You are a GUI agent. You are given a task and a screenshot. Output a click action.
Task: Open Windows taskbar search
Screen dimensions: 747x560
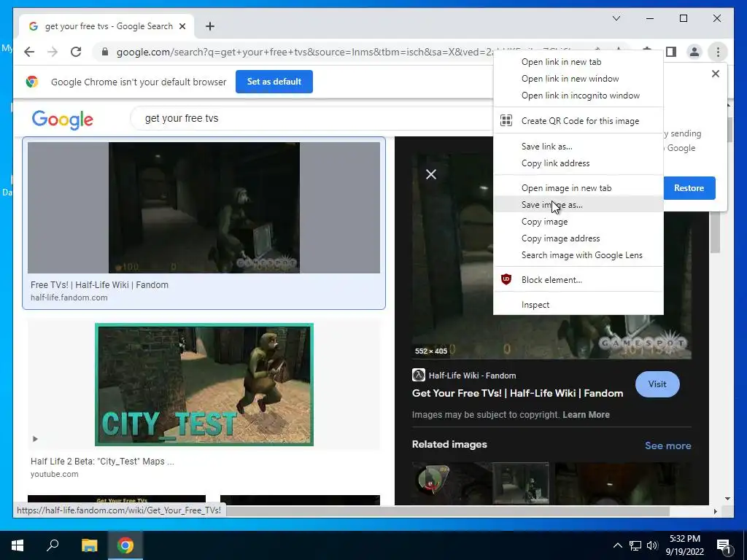(x=53, y=545)
